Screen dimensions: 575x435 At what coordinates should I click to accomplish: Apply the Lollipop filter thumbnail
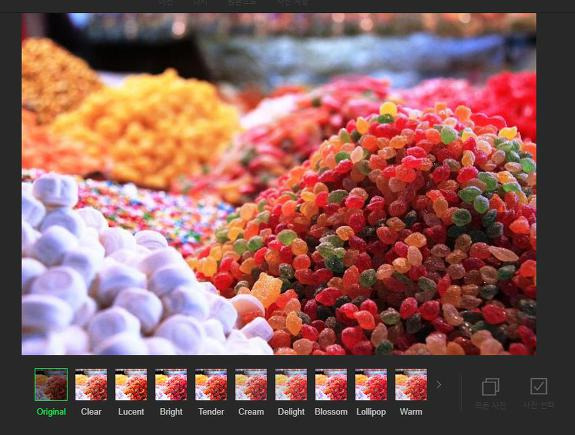371,384
